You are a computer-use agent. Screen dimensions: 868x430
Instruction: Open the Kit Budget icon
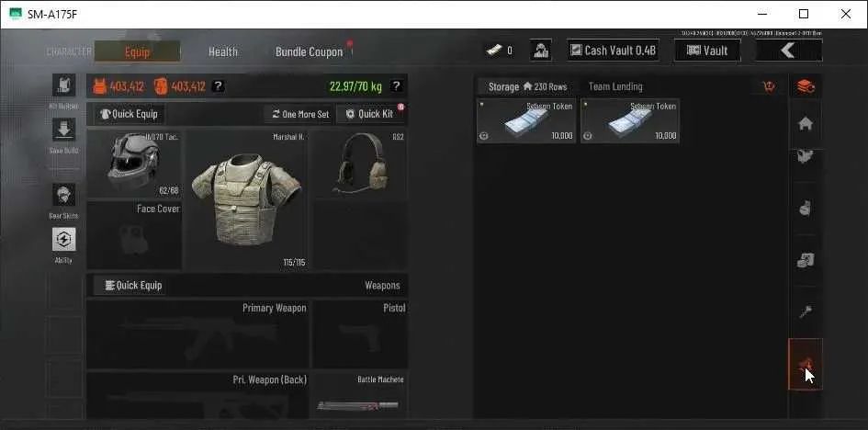pyautogui.click(x=63, y=85)
